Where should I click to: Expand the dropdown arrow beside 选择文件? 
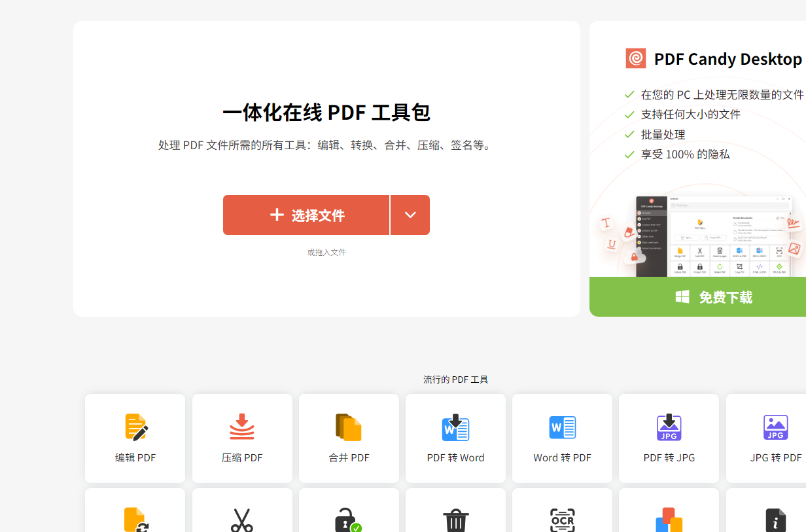(410, 215)
